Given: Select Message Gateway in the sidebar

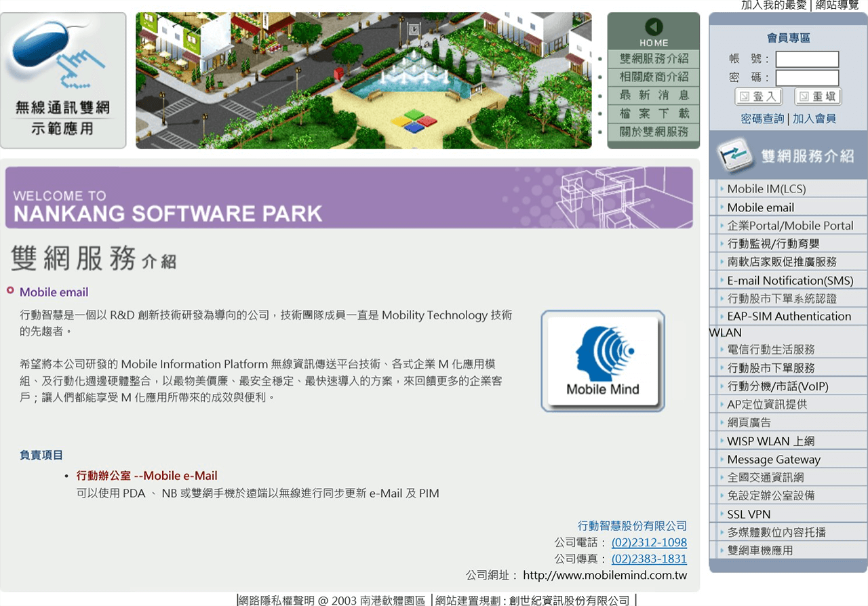Looking at the screenshot, I should tap(774, 460).
